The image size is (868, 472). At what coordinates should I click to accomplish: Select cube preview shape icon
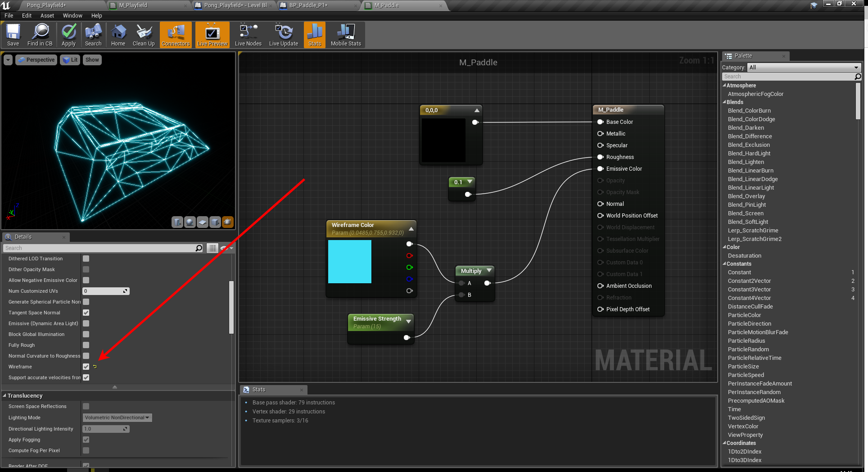215,222
